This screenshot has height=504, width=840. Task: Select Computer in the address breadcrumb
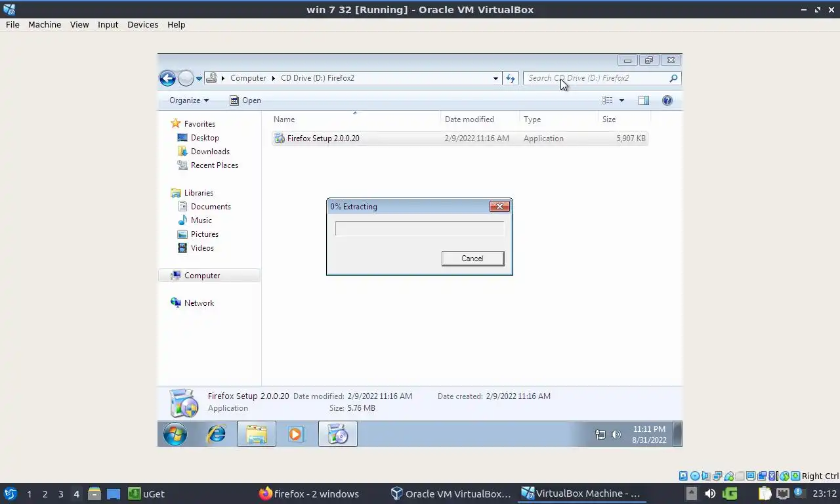coord(248,78)
